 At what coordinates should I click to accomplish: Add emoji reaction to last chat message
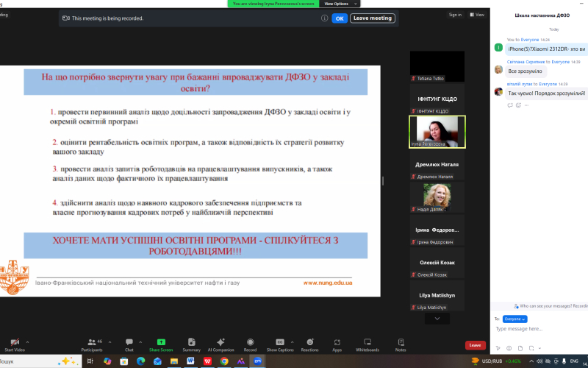[x=518, y=105]
